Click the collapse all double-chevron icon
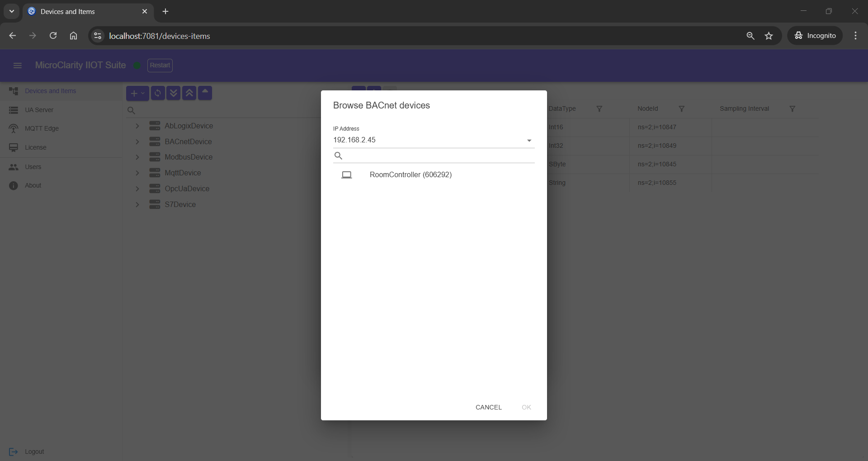Screen dimensions: 868x461 click(x=189, y=93)
